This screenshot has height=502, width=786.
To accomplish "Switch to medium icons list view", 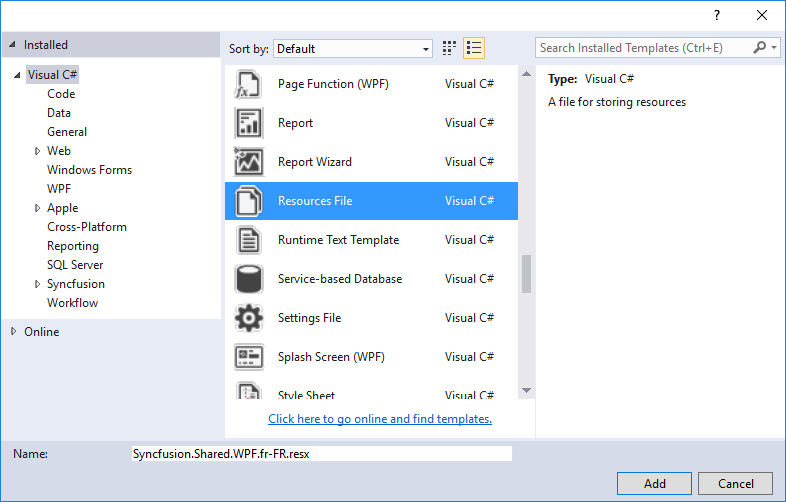I will 474,48.
